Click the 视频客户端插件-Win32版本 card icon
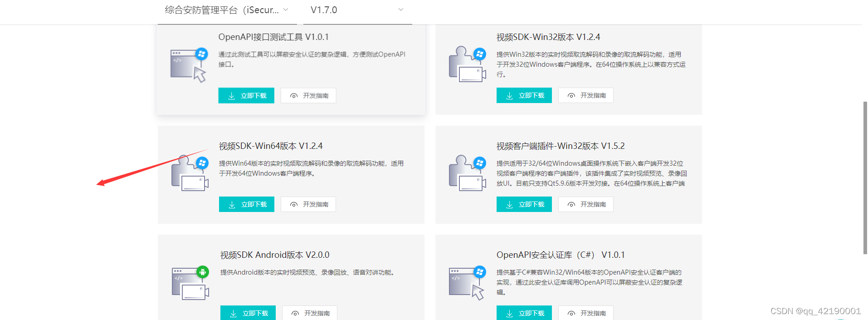The width and height of the screenshot is (868, 320). [467, 173]
